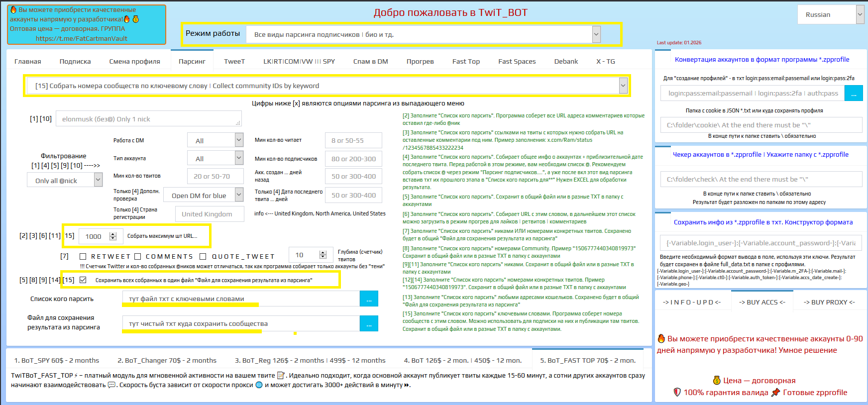Image resolution: width=868 pixels, height=405 pixels.
Task: Click the 'Файл для сохранения результата' path field
Action: [241, 323]
